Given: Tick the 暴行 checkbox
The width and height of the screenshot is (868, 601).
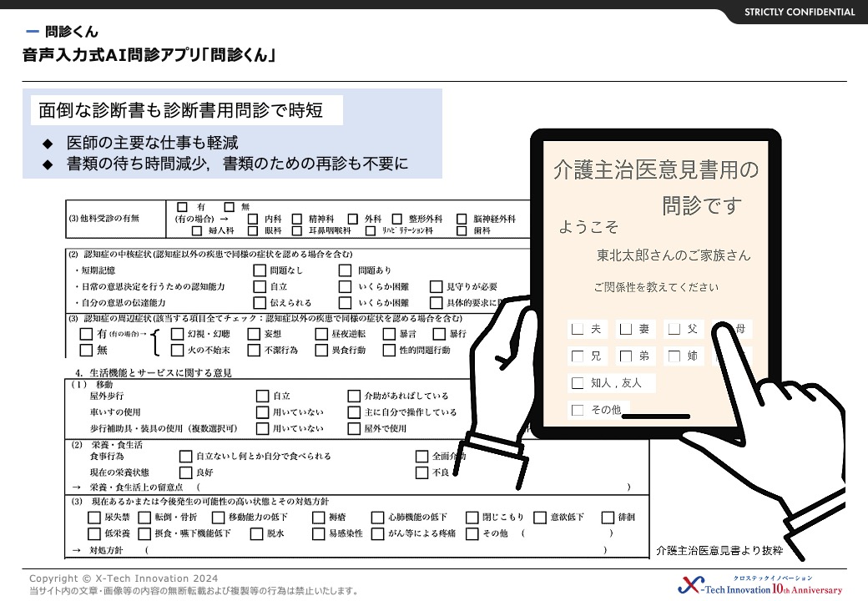Looking at the screenshot, I should click(x=439, y=334).
